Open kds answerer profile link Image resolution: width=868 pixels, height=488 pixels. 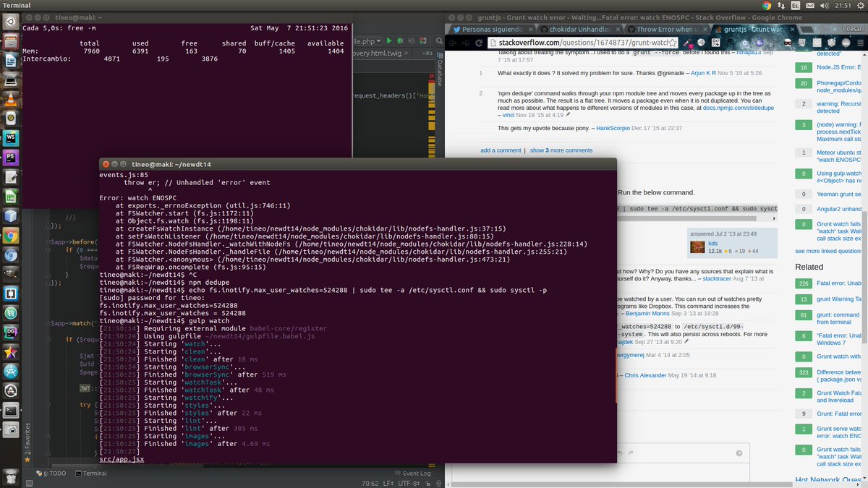pyautogui.click(x=713, y=242)
